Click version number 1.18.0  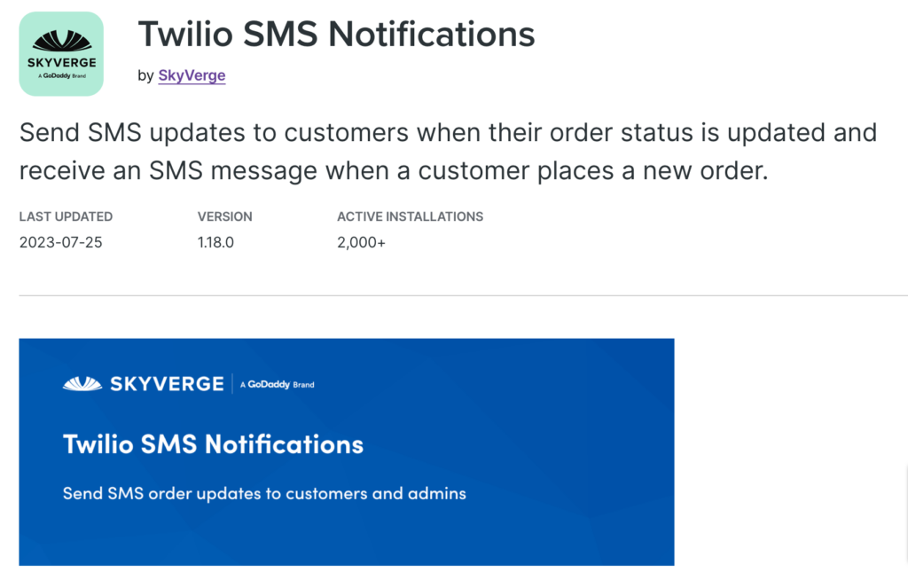[x=215, y=242]
